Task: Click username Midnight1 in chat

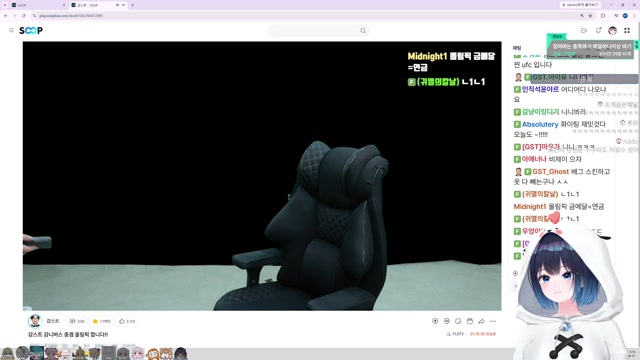Action: click(529, 207)
